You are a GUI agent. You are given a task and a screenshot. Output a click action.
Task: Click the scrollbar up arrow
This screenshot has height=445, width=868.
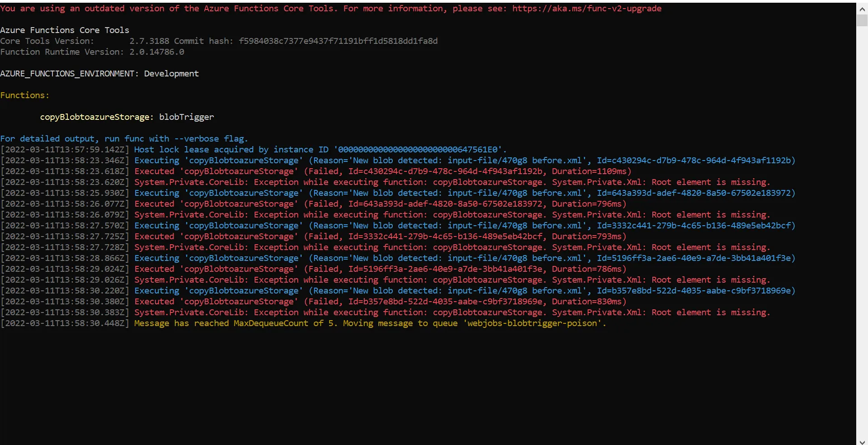pos(862,8)
